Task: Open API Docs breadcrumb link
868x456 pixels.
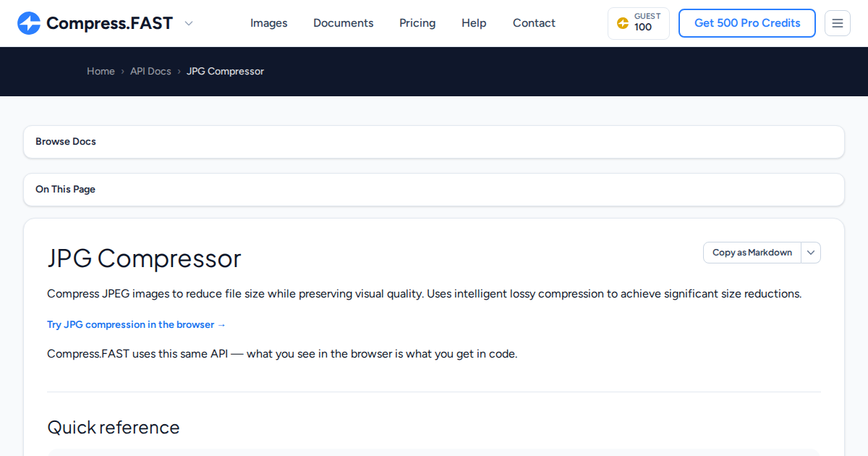Action: [150, 71]
